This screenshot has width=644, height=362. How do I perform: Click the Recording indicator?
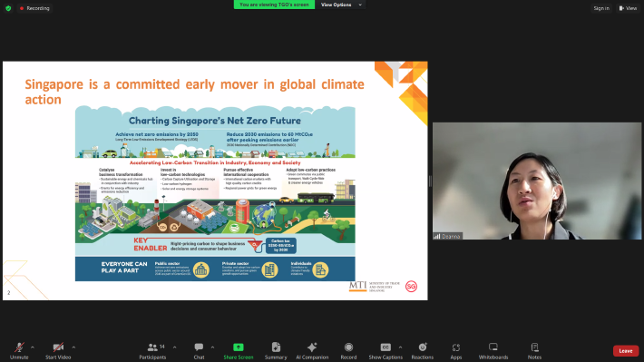(x=34, y=8)
